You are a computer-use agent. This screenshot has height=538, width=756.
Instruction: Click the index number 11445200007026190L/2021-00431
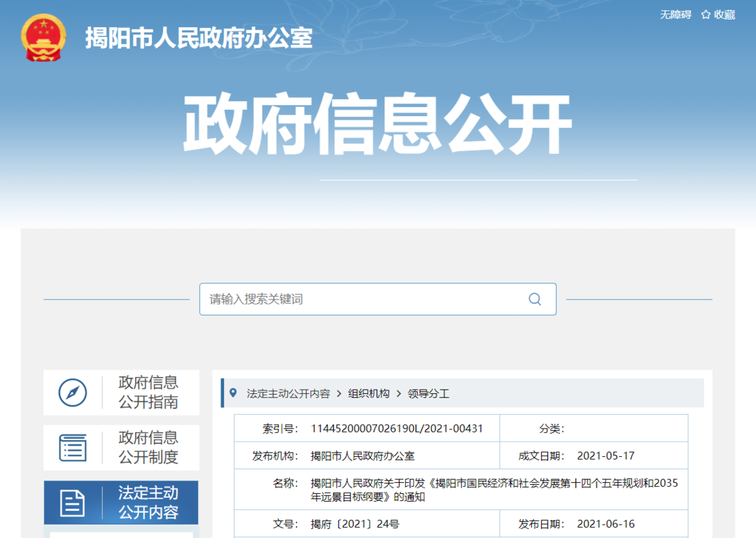pos(397,429)
